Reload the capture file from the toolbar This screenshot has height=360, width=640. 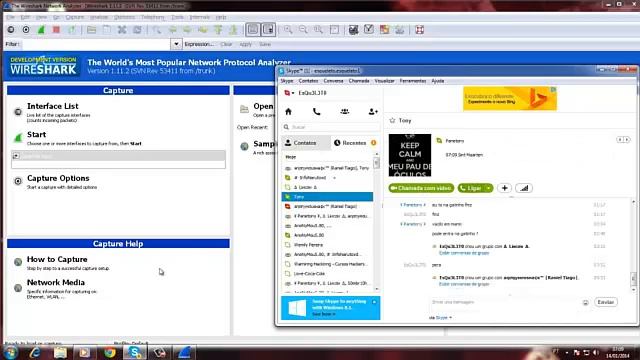click(137, 30)
